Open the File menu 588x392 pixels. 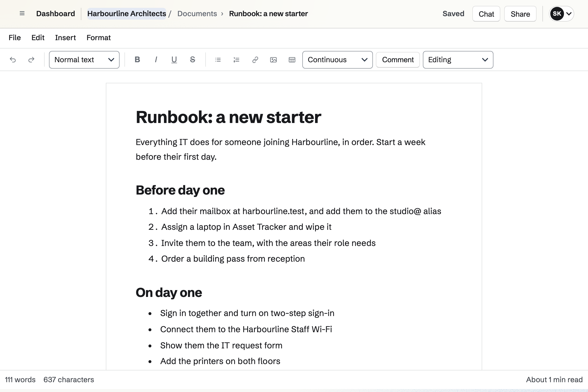pyautogui.click(x=15, y=38)
